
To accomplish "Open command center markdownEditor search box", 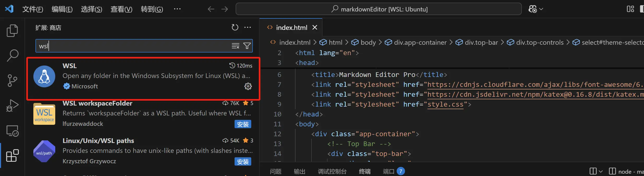I will pyautogui.click(x=378, y=9).
